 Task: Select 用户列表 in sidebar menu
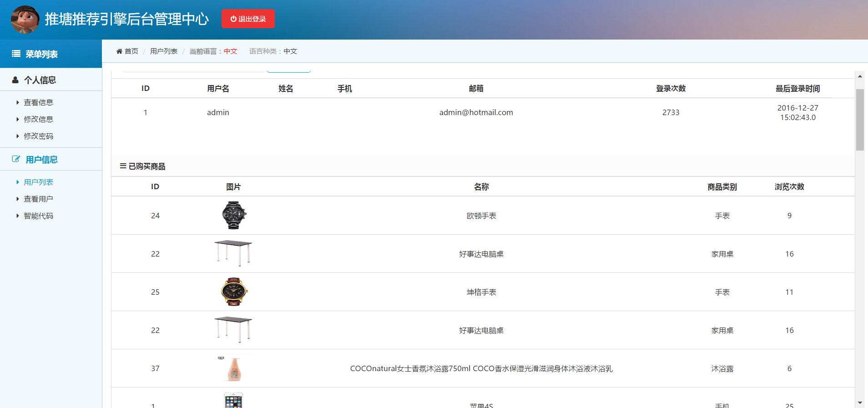pos(38,182)
